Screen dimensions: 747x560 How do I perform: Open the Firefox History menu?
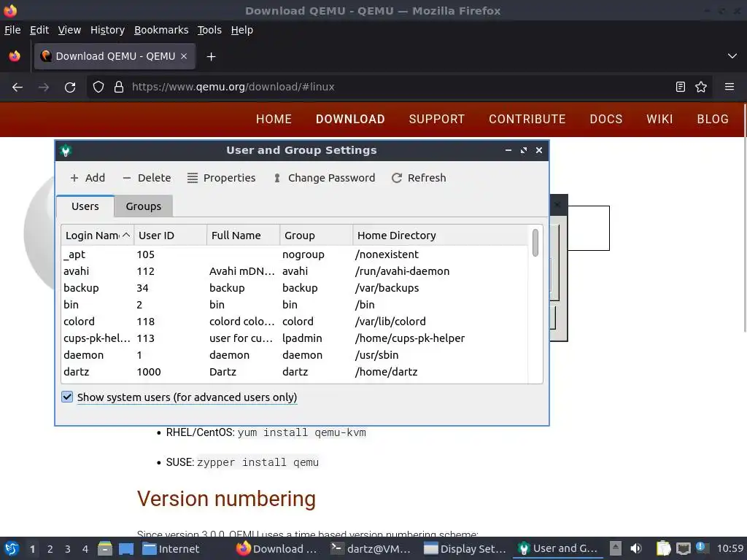tap(108, 30)
